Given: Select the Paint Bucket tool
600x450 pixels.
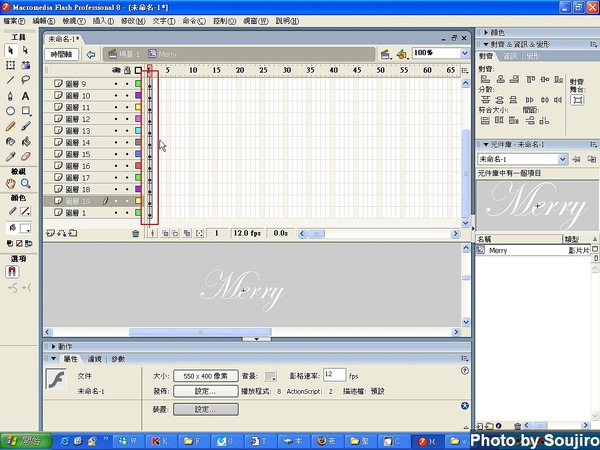Looking at the screenshot, I should coord(25,142).
